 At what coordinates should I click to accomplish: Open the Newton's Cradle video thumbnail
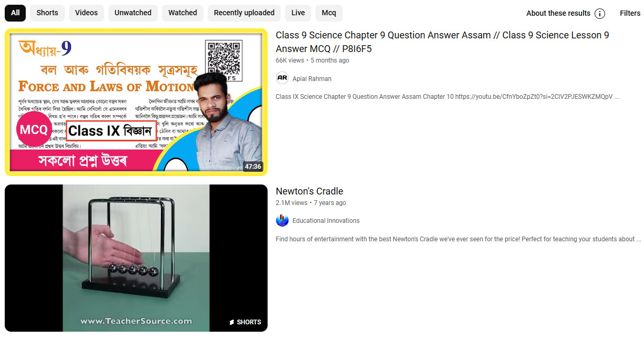(x=136, y=258)
